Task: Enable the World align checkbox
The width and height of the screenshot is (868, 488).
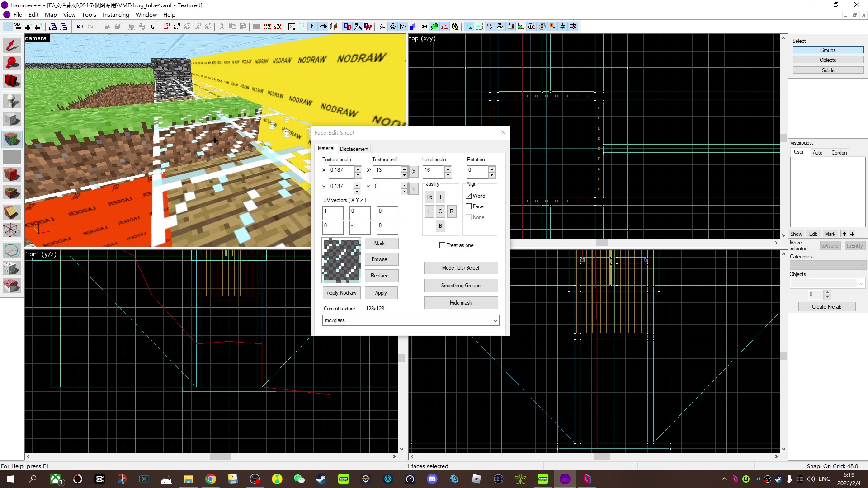Action: tap(469, 196)
